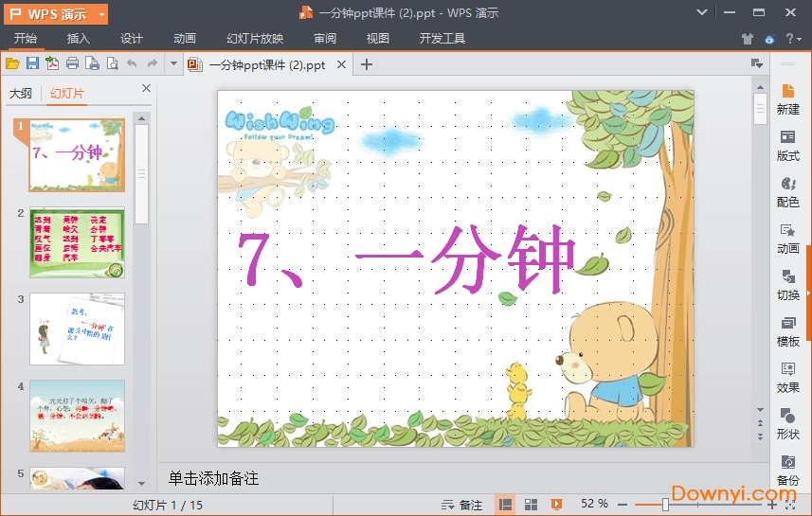Open the 动画 ribbon tab
This screenshot has height=516, width=812.
pyautogui.click(x=185, y=38)
